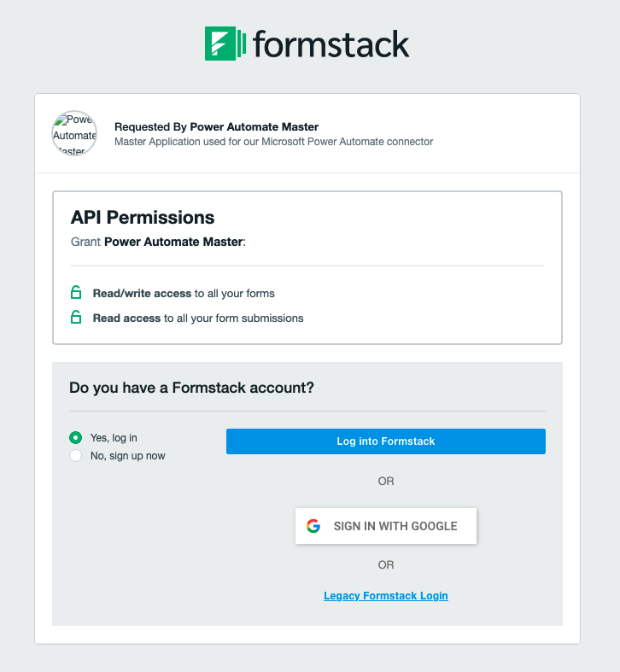Click "Do you have a Formstack account?" heading
Image resolution: width=620 pixels, height=672 pixels.
[x=192, y=388]
